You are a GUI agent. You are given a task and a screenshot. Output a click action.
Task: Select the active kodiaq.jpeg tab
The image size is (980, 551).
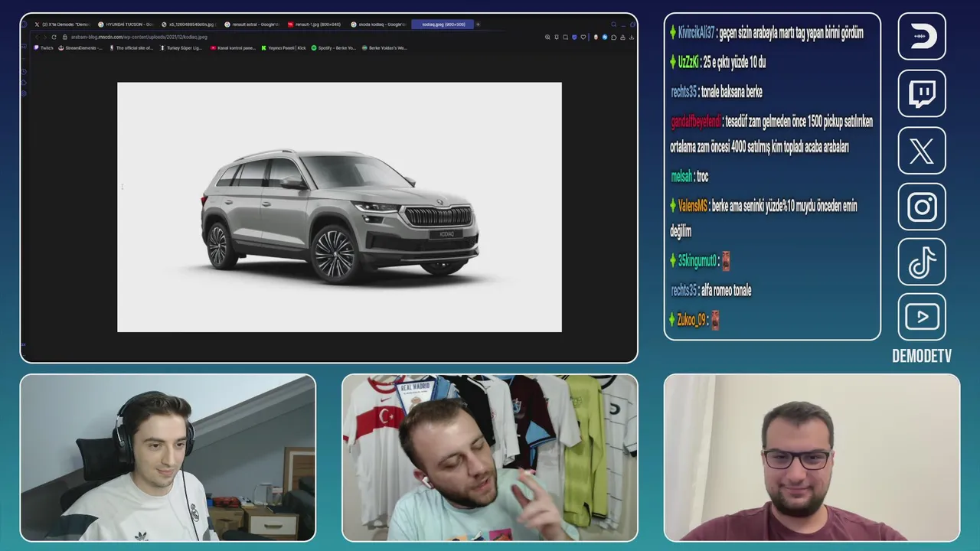443,24
